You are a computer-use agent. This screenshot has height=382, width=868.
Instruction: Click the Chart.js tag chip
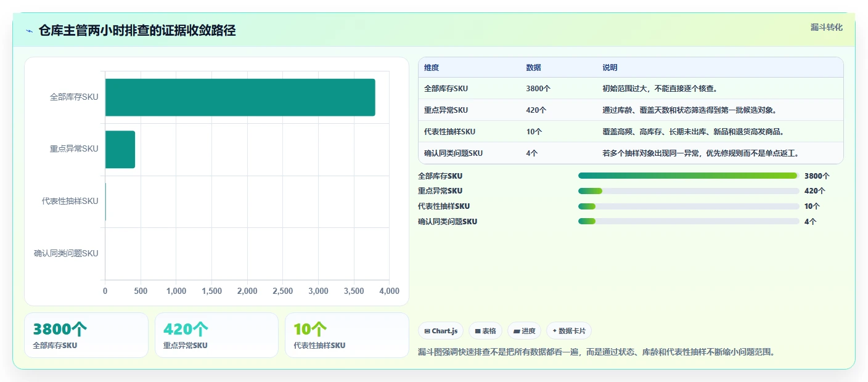(441, 331)
